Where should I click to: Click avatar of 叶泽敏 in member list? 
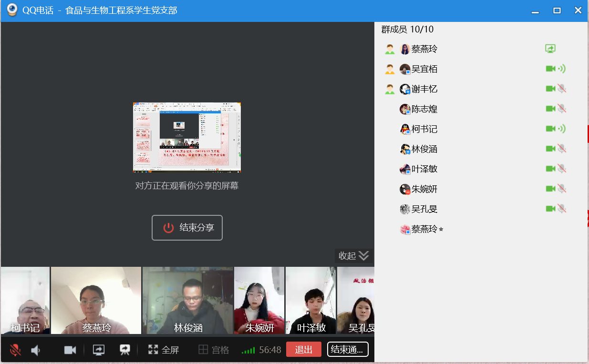[x=405, y=169]
